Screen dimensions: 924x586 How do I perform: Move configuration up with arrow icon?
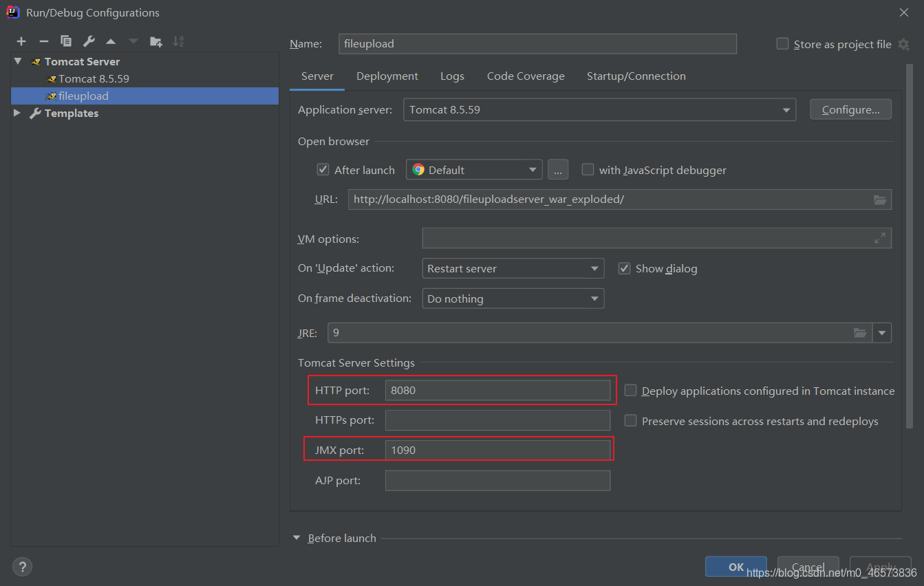(x=111, y=41)
